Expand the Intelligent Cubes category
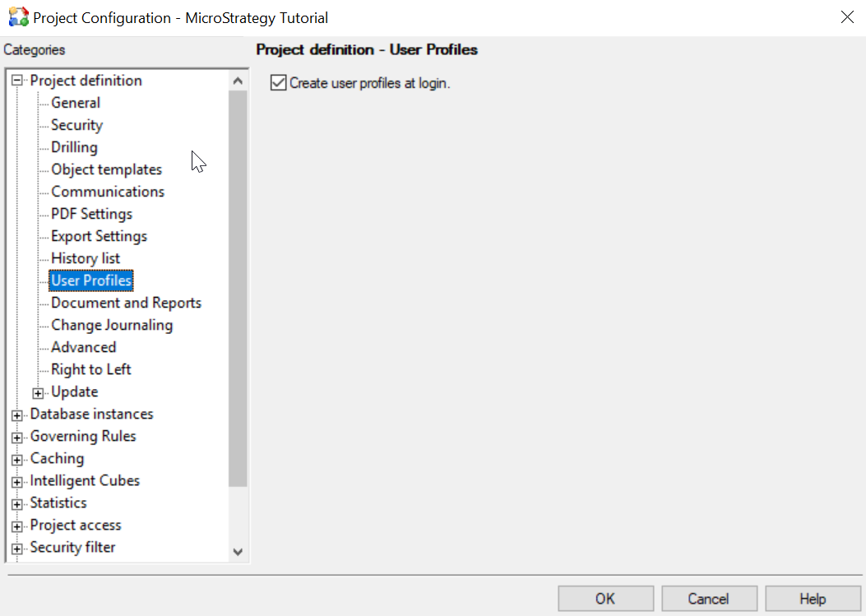 click(x=17, y=480)
